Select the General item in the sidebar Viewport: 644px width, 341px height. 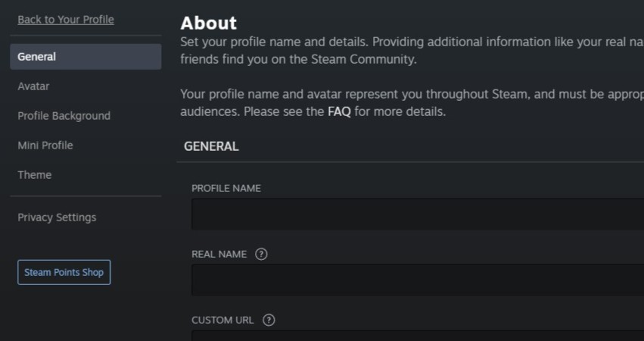tap(86, 57)
